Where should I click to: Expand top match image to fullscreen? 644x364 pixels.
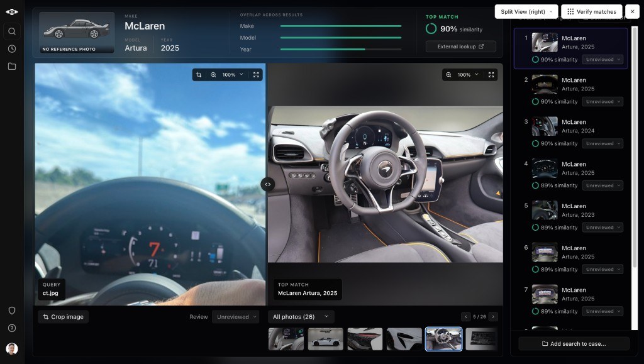491,75
